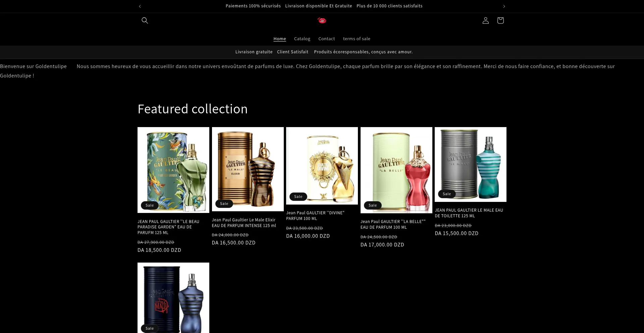Click the struck price DA 27,900.00 DZD
Viewport: 644px width, 333px height.
(x=156, y=242)
